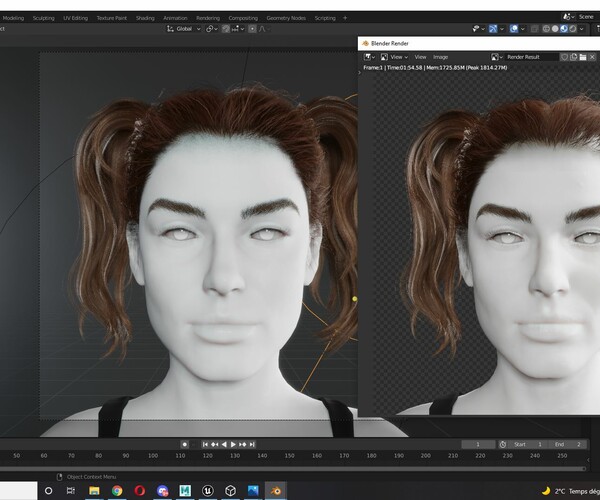
Task: Open the Photos app from taskbar
Action: tap(253, 490)
